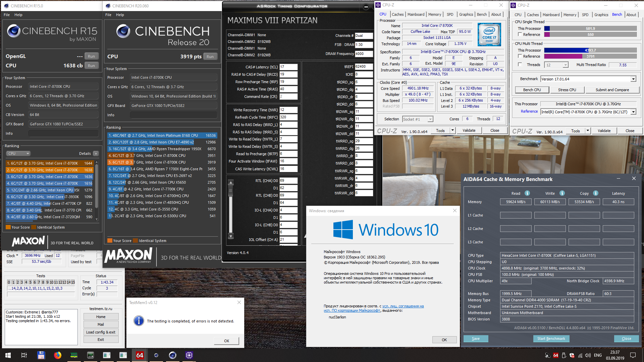Open the Benchmark Version dropdown
Viewport: 644px width, 362px height.
tap(633, 79)
